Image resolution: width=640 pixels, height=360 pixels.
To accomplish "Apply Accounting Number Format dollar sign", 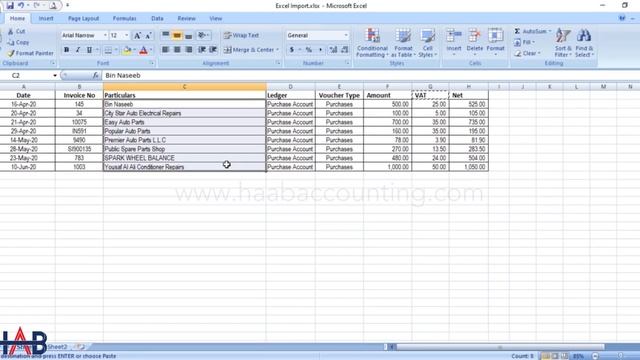I will [292, 50].
